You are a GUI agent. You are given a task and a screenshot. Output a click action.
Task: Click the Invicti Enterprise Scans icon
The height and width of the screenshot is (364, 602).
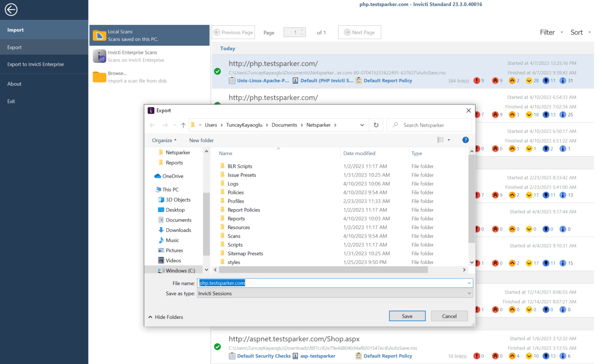click(99, 55)
